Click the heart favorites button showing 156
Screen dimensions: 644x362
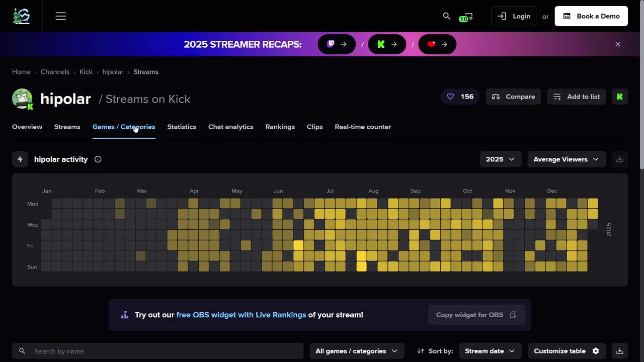[x=460, y=97]
